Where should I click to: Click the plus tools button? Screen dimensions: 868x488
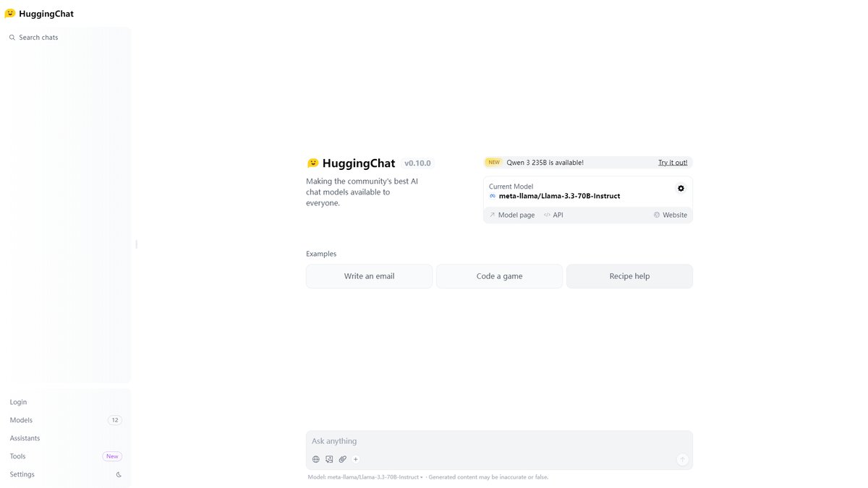(x=355, y=459)
